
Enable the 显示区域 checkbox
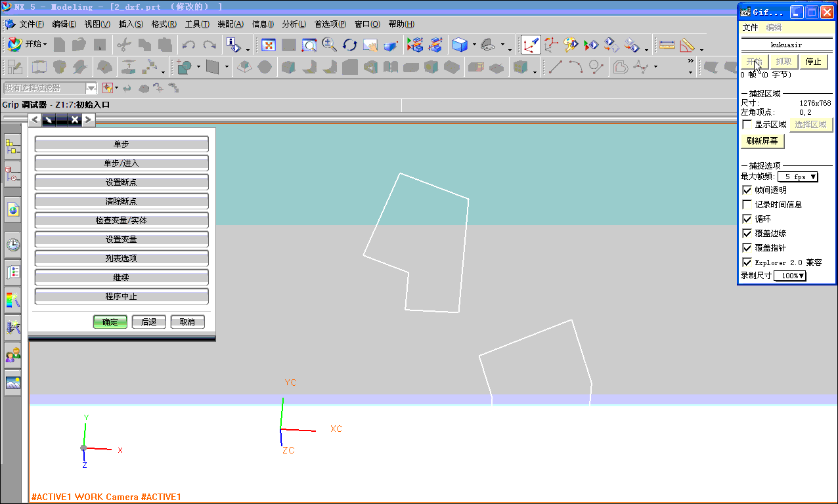[x=747, y=124]
